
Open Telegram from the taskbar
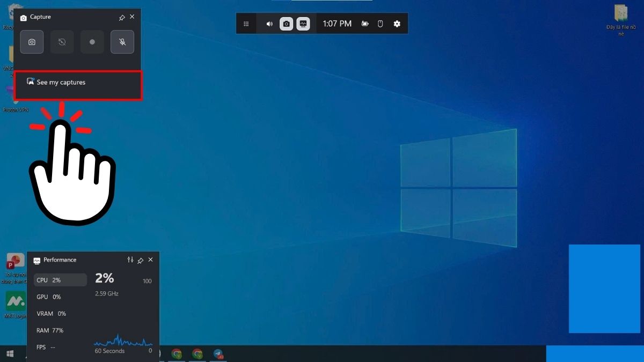pyautogui.click(x=218, y=354)
